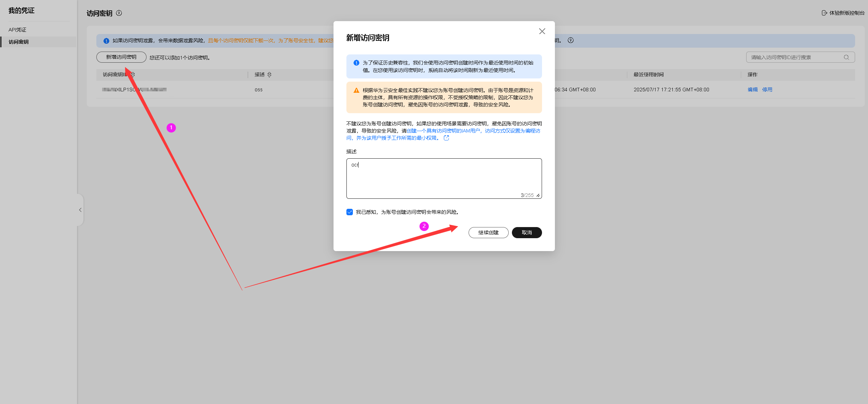Click the sort icon on 访问密钥ID column

pyautogui.click(x=133, y=75)
